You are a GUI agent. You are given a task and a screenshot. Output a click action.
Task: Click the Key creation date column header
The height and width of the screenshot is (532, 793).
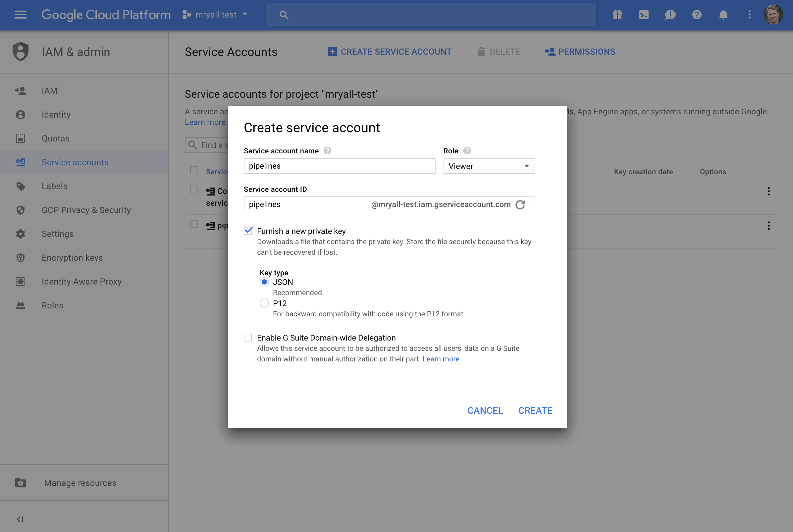coord(643,172)
